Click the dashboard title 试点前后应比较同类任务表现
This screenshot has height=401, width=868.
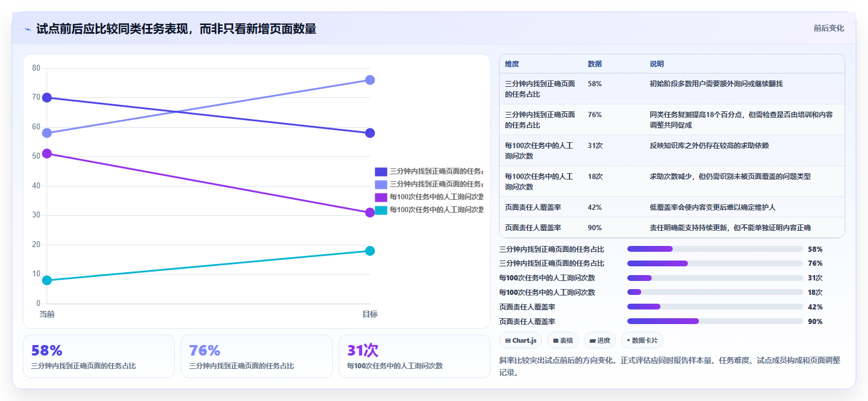(x=176, y=29)
